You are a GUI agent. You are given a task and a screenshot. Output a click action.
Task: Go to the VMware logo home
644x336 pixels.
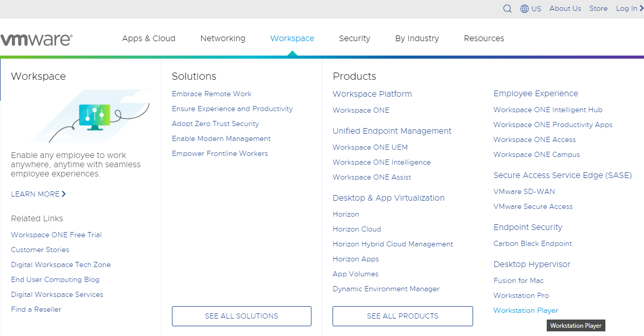tap(36, 40)
